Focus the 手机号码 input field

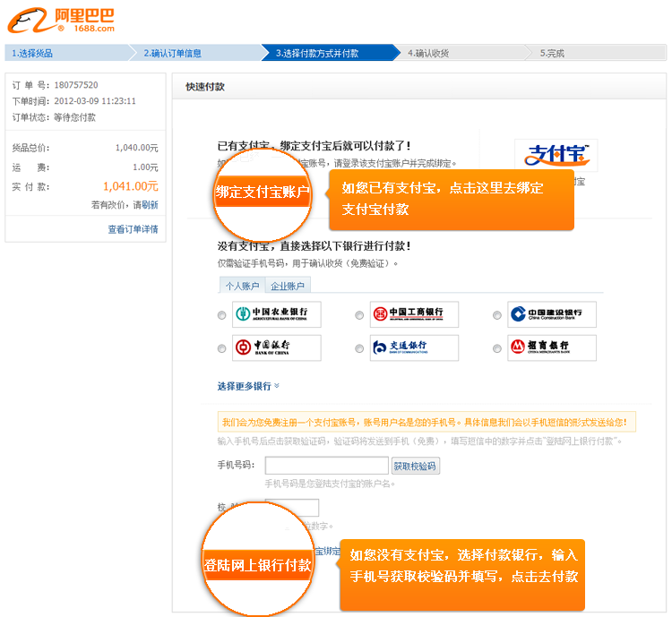click(x=326, y=466)
